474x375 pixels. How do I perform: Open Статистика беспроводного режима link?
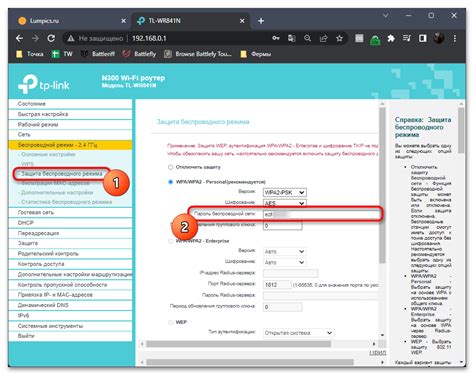(65, 202)
